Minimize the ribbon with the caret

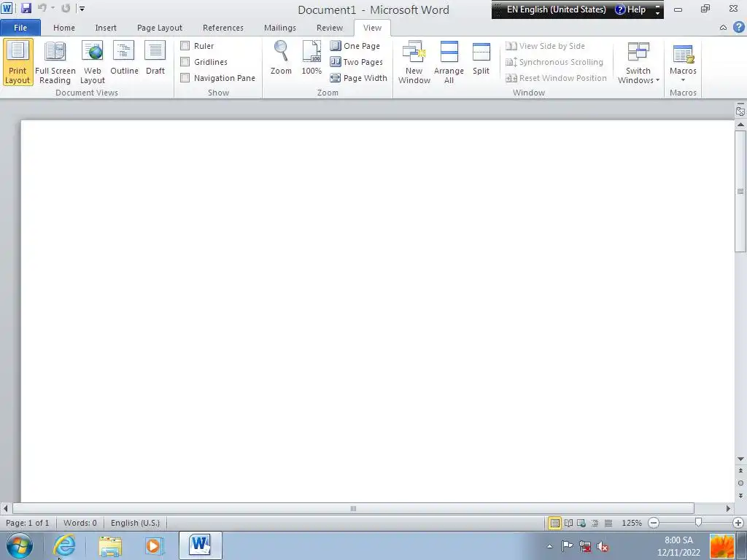coord(723,28)
